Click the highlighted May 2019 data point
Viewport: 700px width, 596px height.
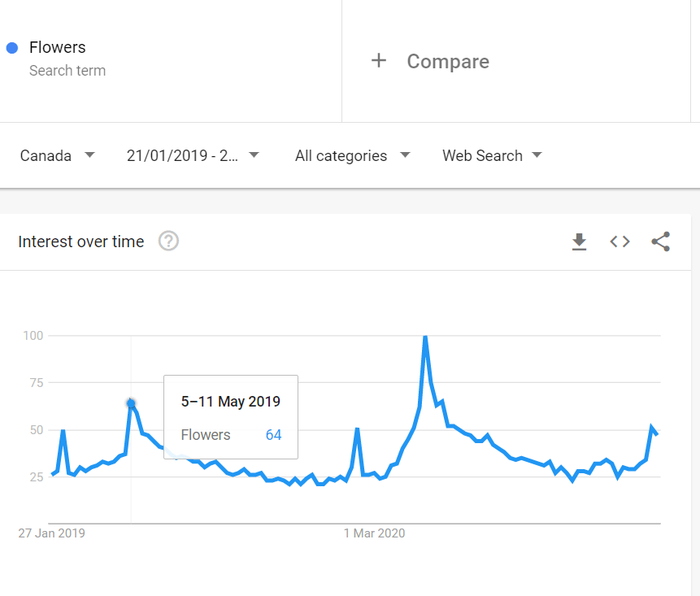[x=131, y=403]
